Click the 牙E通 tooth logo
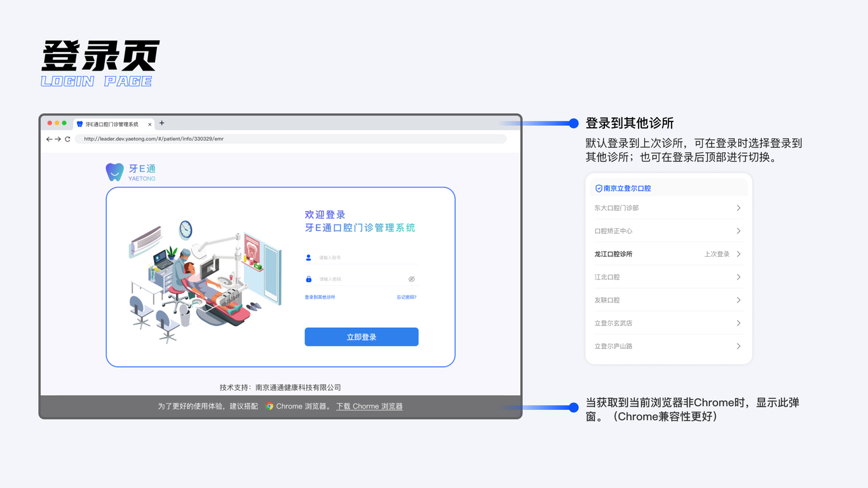The width and height of the screenshot is (868, 488). 114,172
